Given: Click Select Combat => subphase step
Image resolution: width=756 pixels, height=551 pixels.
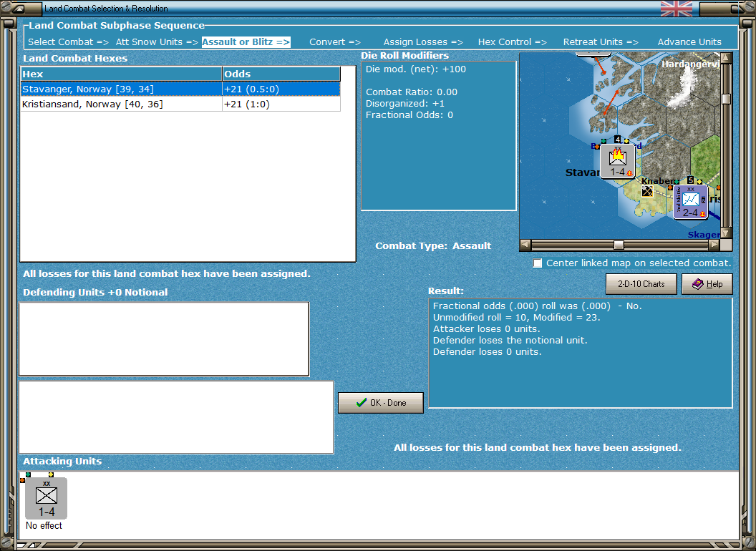Looking at the screenshot, I should click(68, 42).
